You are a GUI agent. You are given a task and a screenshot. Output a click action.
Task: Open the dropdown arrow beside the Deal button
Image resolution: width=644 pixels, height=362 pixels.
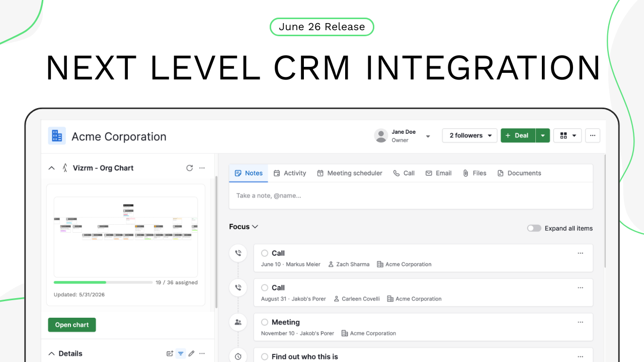(543, 135)
